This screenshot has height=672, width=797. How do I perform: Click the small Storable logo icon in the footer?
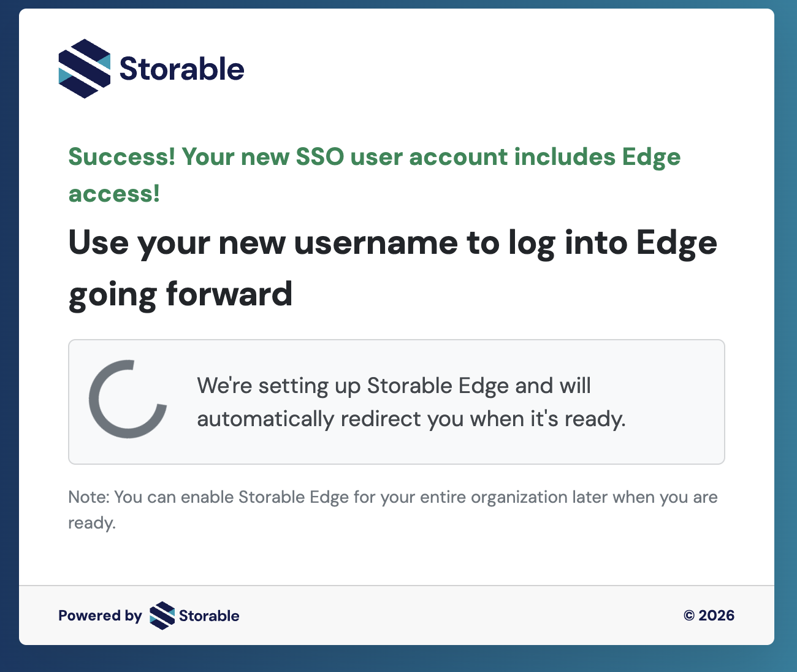(162, 616)
